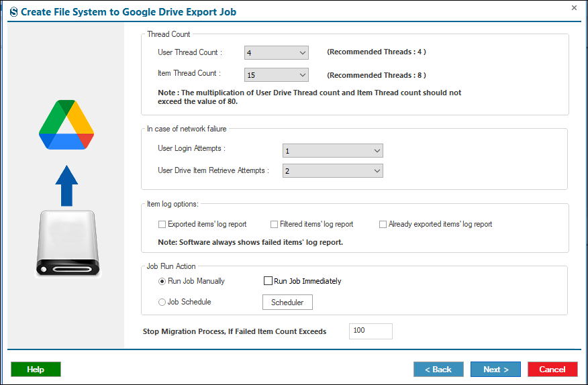
Task: Click the dialog title 'Create File System to Google Drive Export Job'
Action: (x=129, y=12)
